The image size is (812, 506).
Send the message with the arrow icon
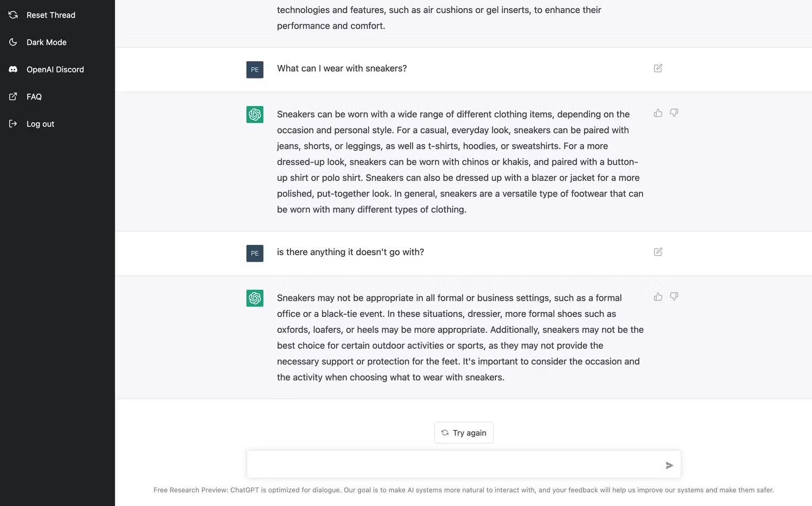tap(669, 465)
